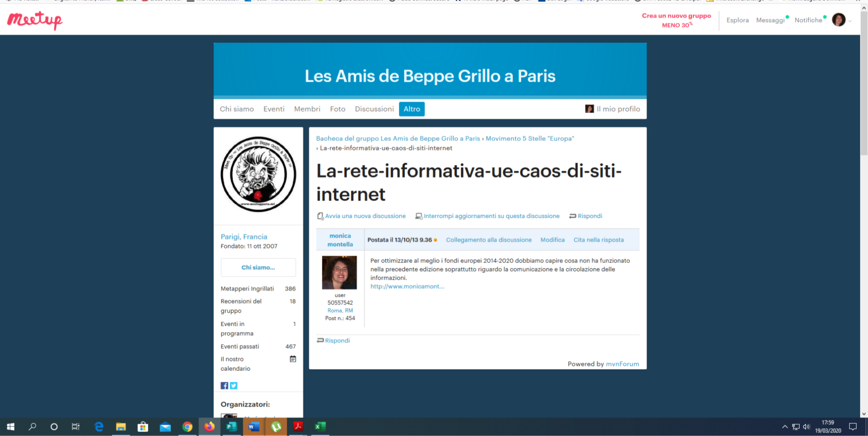Click Collegamento alla discussione link
Screen dimensions: 868x436
tap(489, 240)
